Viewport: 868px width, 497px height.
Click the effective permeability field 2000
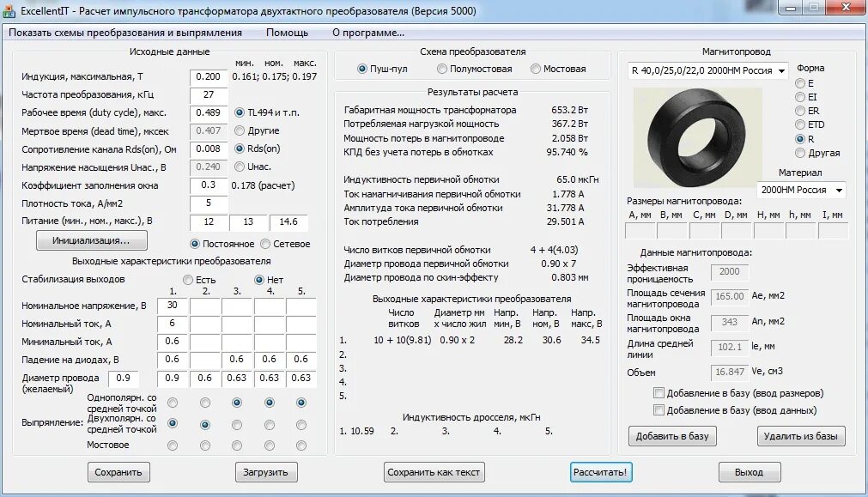coord(729,272)
